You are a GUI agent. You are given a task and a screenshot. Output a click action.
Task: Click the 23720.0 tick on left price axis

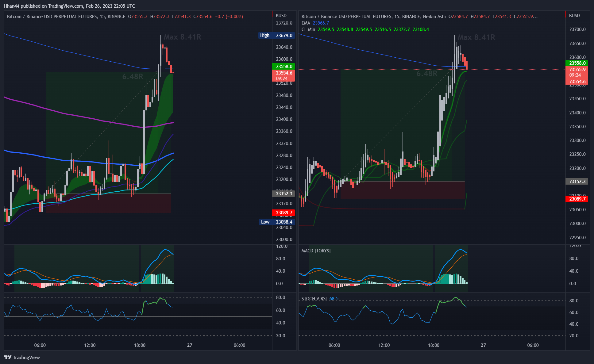[x=284, y=23]
